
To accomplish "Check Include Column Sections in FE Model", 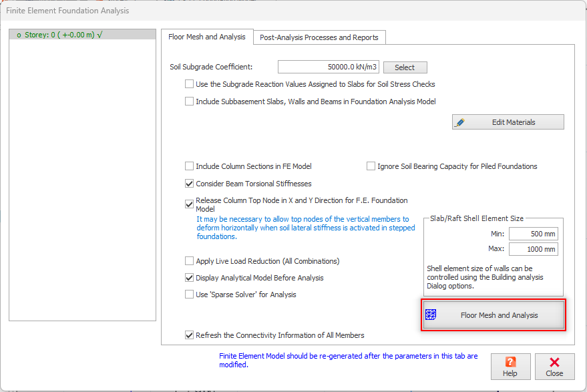I will pyautogui.click(x=190, y=166).
